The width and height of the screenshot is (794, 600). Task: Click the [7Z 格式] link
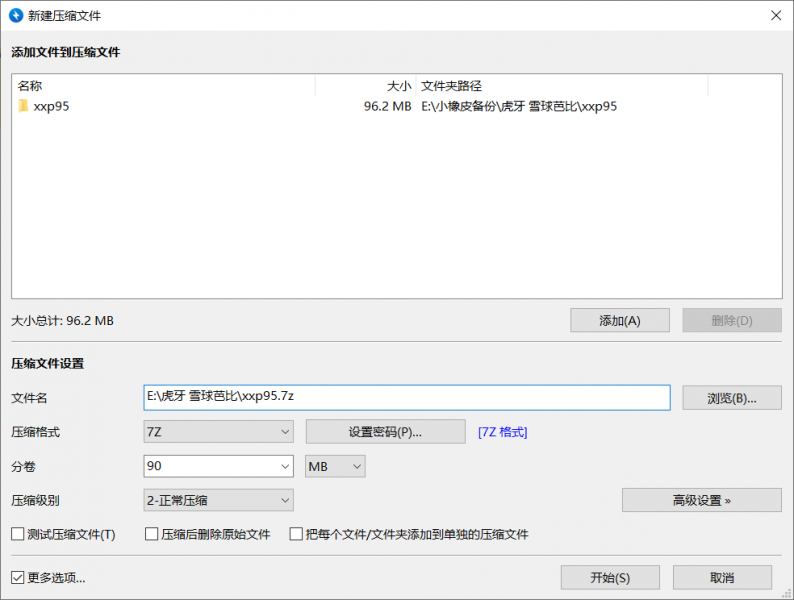pyautogui.click(x=502, y=432)
